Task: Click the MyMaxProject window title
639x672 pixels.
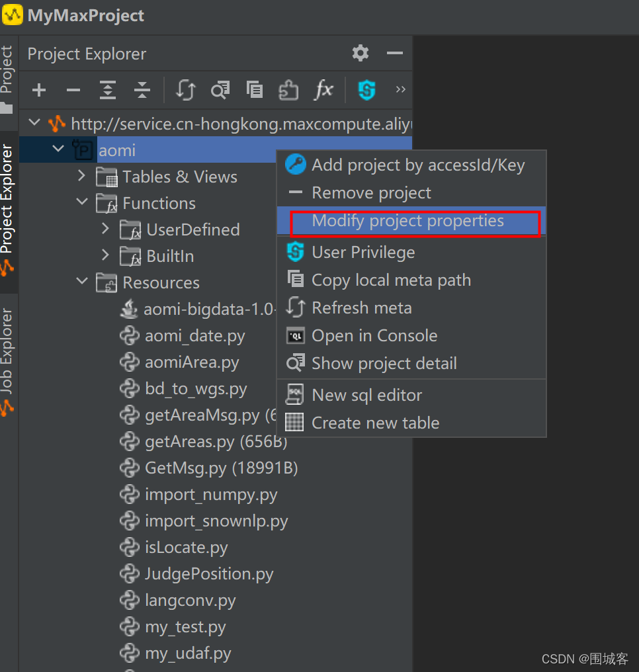Action: tap(86, 15)
